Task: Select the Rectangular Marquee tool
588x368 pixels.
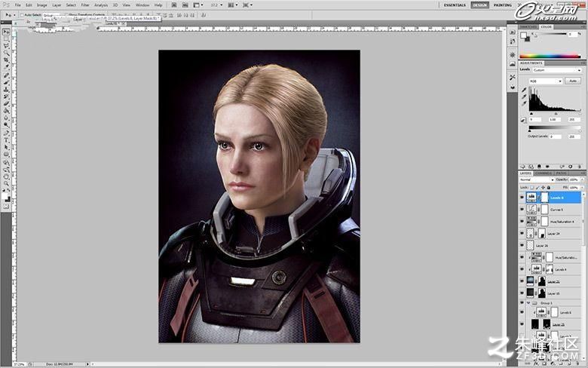Action: tap(6, 39)
